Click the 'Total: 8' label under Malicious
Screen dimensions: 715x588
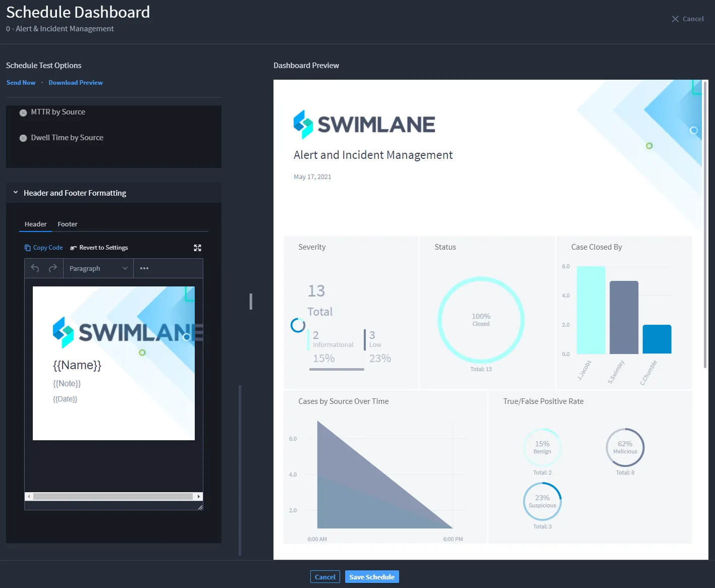(625, 473)
